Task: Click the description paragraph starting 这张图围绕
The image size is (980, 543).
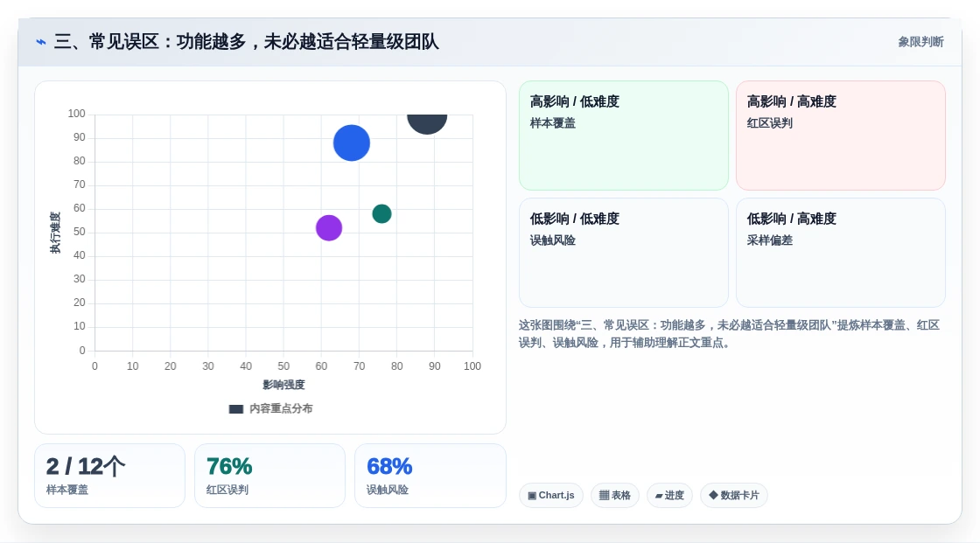Action: click(729, 334)
